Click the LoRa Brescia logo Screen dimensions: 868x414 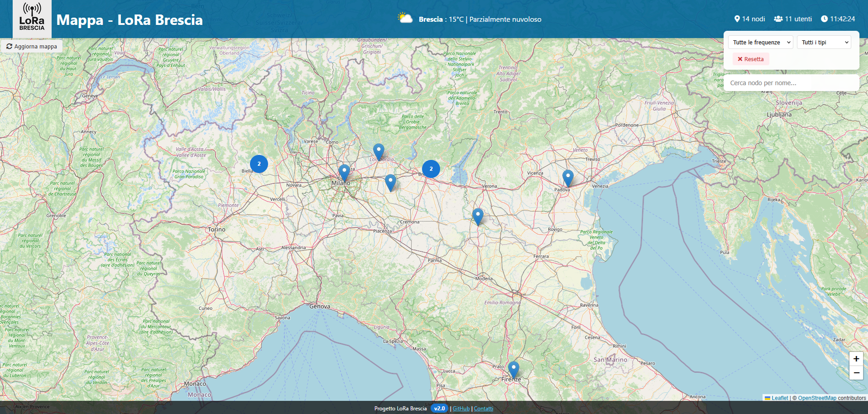pyautogui.click(x=32, y=18)
